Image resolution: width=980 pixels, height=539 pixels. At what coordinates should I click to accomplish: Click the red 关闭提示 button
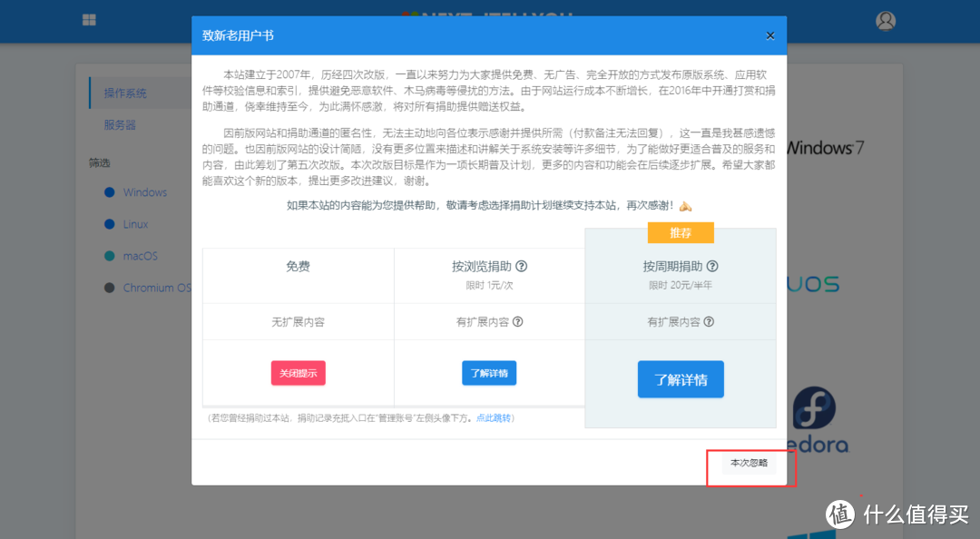coord(299,373)
